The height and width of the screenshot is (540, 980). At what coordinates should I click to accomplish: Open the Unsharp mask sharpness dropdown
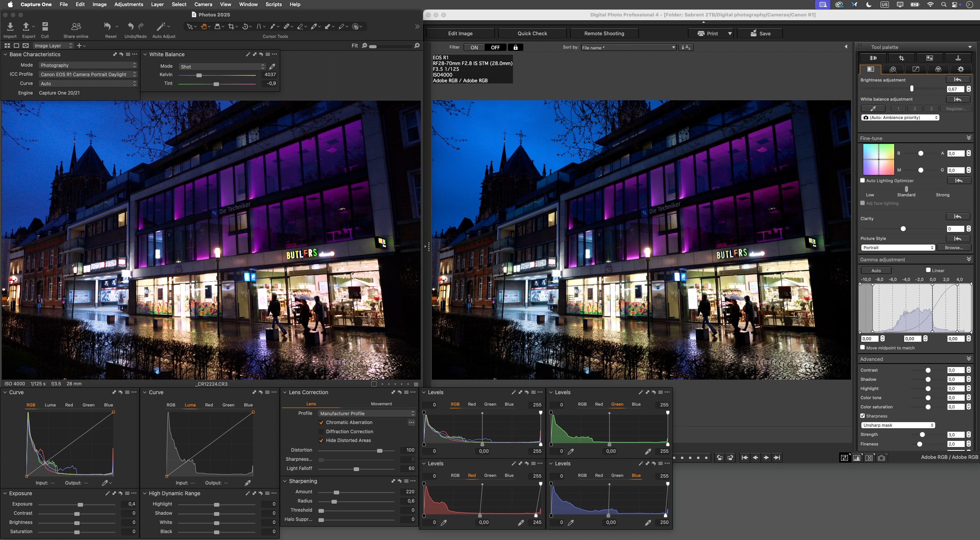click(x=898, y=425)
